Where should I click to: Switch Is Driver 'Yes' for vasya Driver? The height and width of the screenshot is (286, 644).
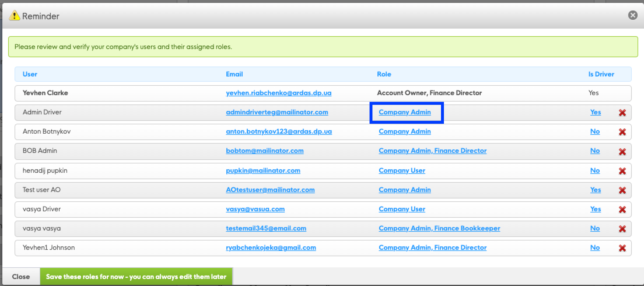pos(595,209)
